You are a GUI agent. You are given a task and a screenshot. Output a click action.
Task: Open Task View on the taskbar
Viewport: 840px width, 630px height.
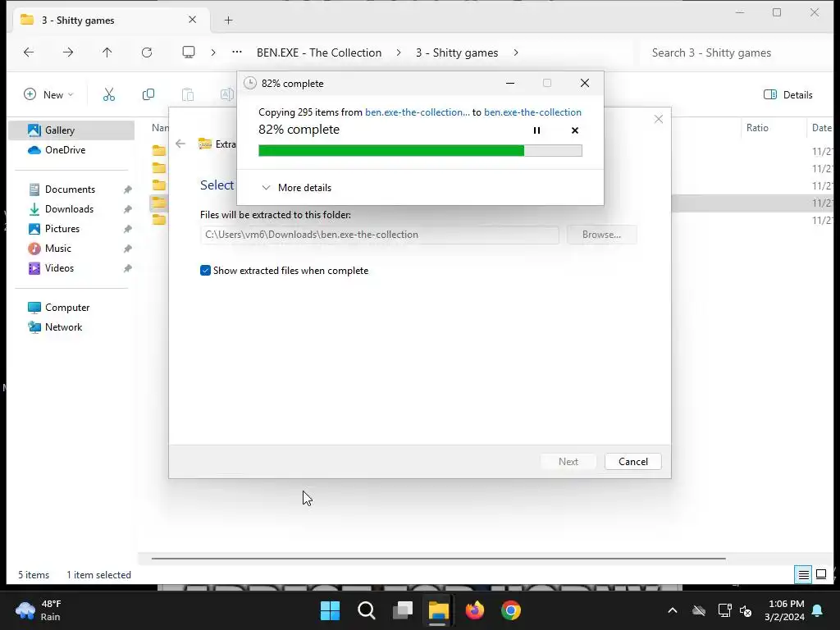(x=402, y=610)
